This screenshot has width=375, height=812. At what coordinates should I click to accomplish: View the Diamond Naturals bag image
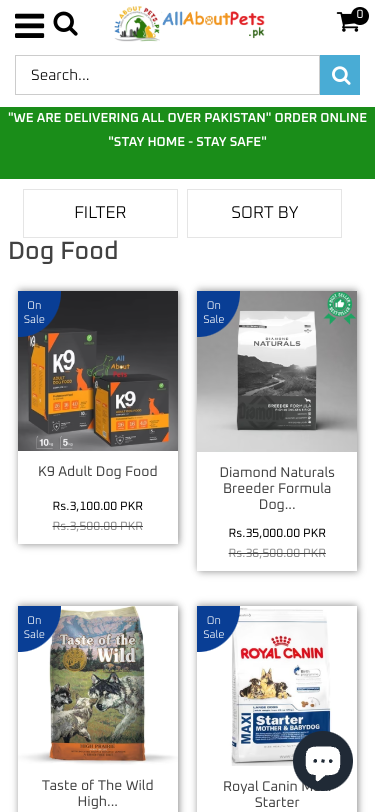[277, 371]
